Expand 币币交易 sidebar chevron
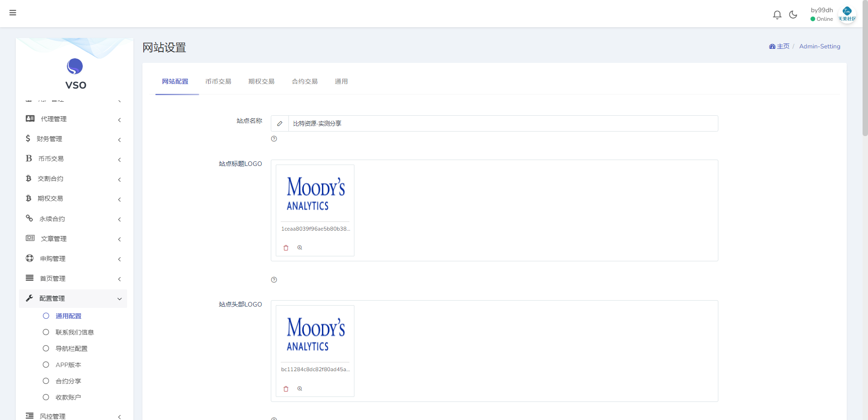Viewport: 868px width, 420px height. [x=119, y=160]
